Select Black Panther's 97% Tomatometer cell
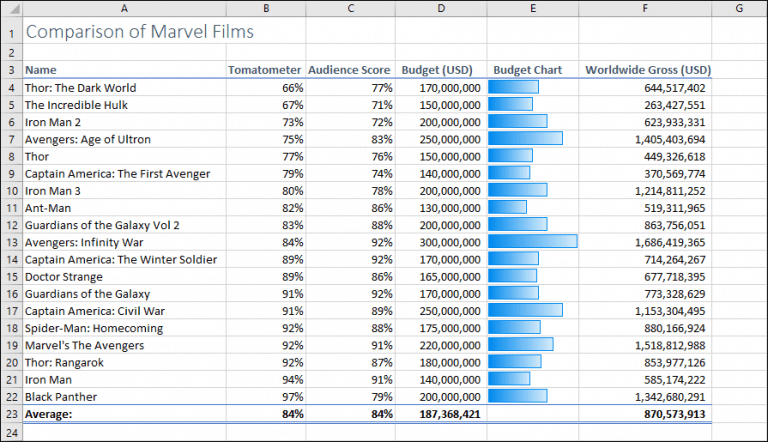768x442 pixels. pyautogui.click(x=266, y=397)
